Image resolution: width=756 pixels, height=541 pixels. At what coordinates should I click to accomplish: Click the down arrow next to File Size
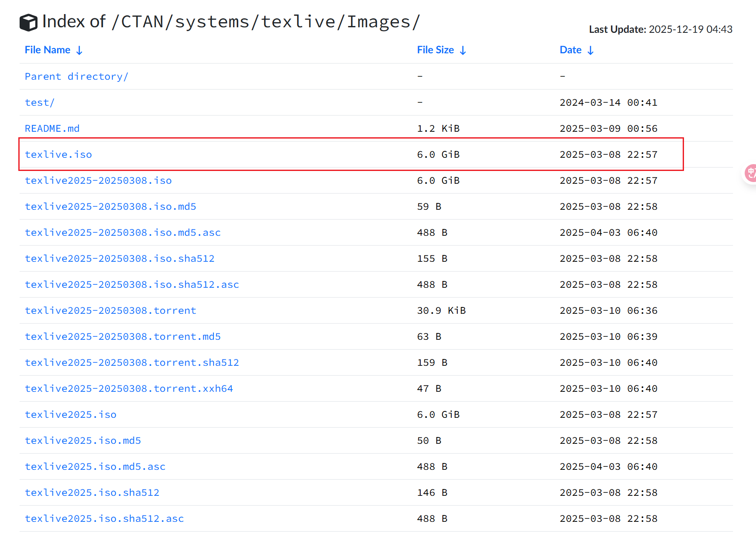[x=463, y=50]
